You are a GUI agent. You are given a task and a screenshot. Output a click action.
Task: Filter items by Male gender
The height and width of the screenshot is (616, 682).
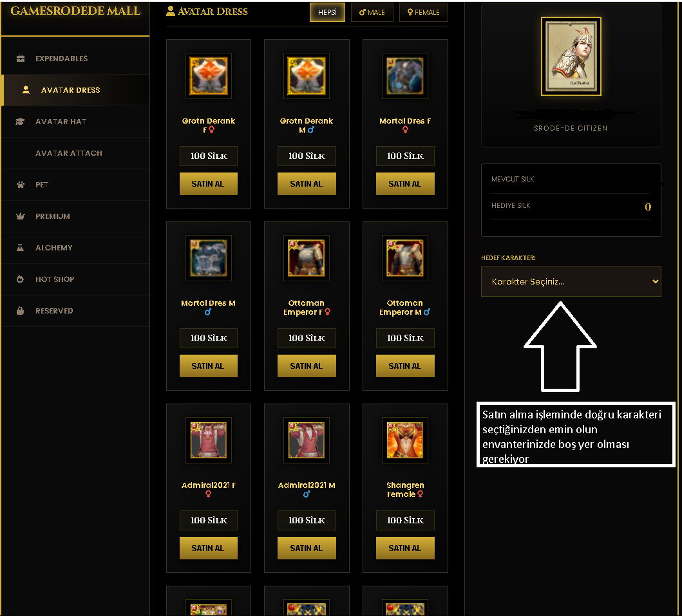(372, 12)
